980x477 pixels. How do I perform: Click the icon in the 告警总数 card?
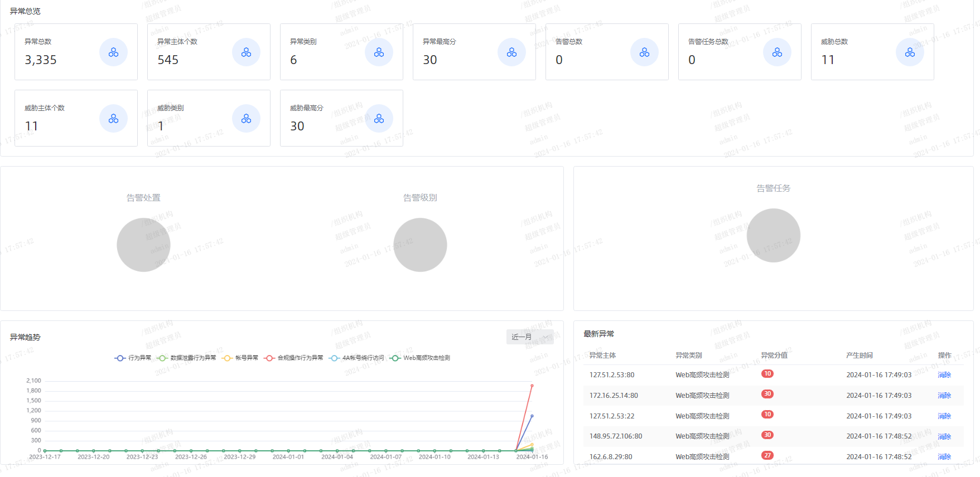(644, 52)
